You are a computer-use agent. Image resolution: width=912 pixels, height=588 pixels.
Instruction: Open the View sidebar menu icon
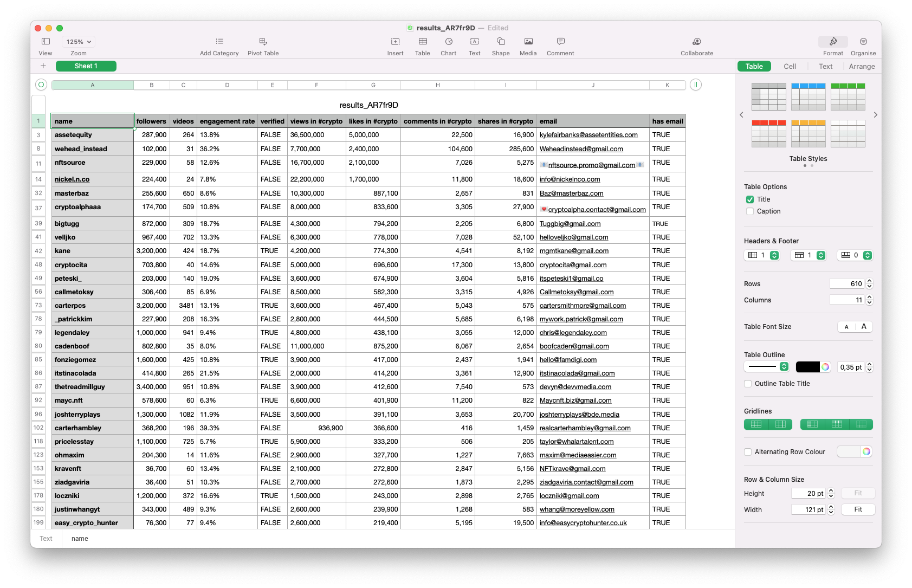click(46, 42)
